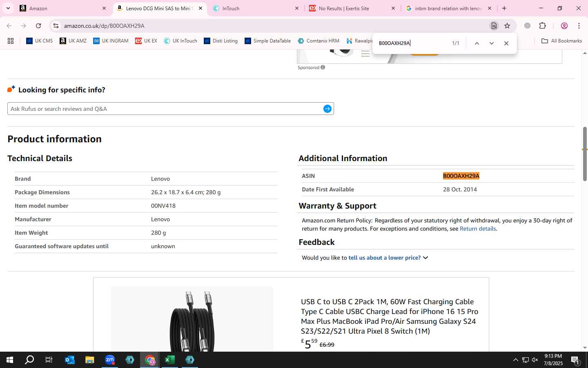Open Outlook from the taskbar
Image resolution: width=588 pixels, height=368 pixels.
[70, 360]
